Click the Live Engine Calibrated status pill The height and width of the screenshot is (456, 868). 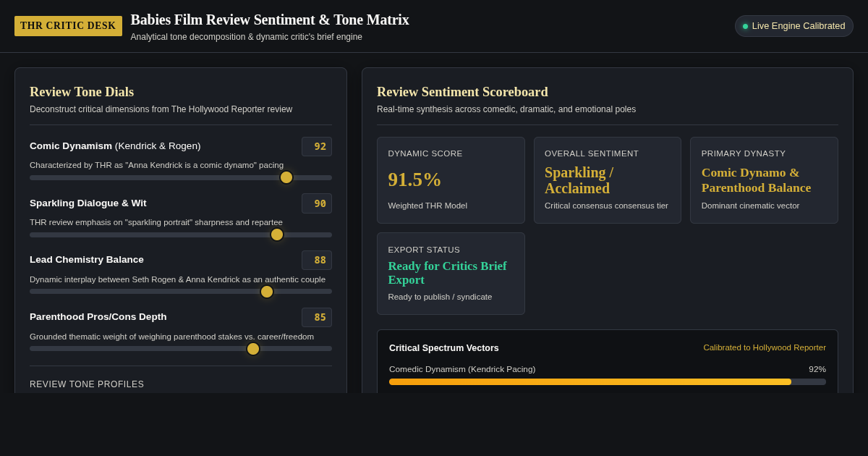coord(794,26)
